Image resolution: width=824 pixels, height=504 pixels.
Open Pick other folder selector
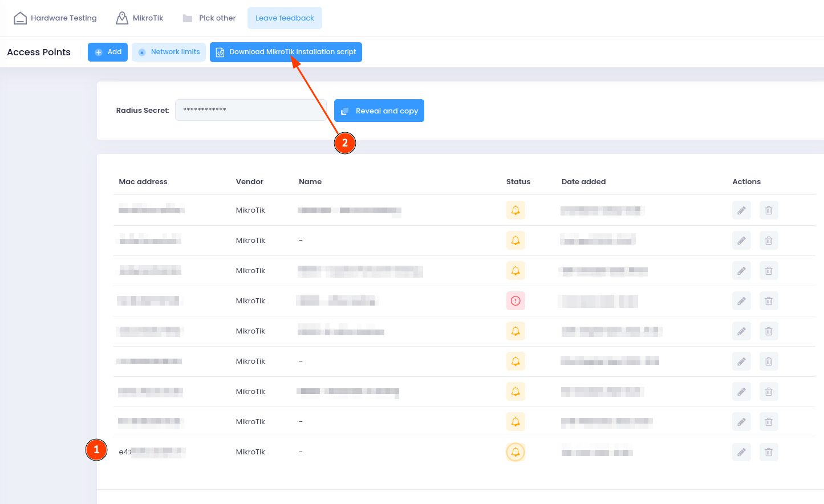click(x=209, y=18)
